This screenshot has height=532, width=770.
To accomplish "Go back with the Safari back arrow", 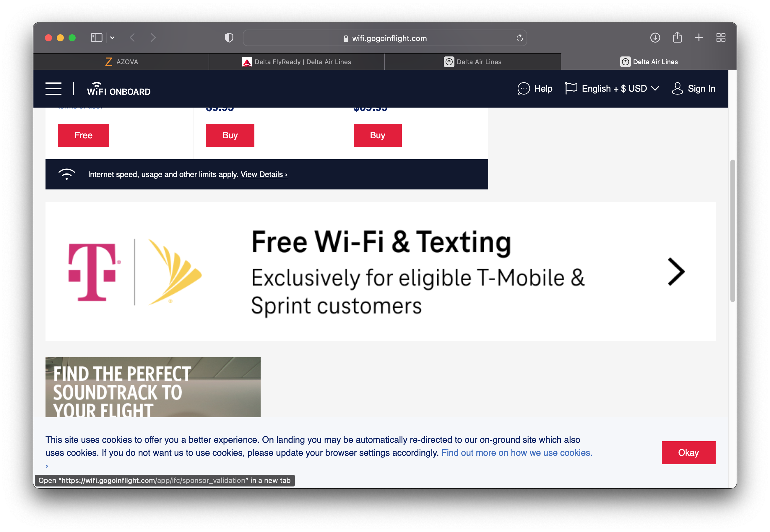I will [x=132, y=38].
